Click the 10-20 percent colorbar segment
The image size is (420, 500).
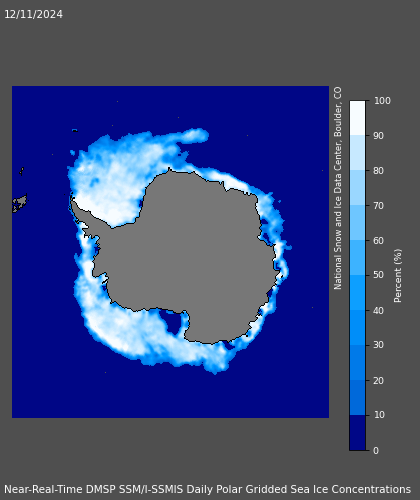[357, 398]
